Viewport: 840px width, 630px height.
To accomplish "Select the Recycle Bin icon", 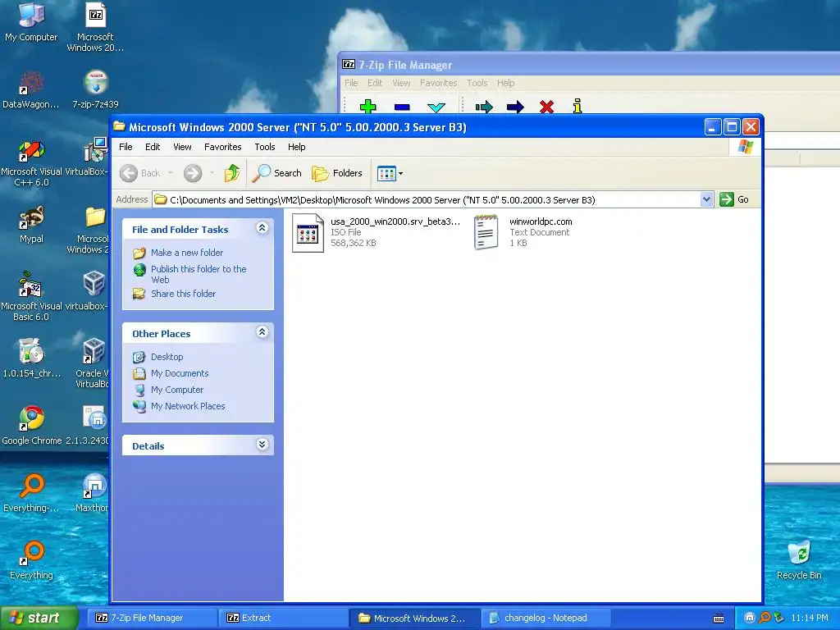I will [799, 559].
